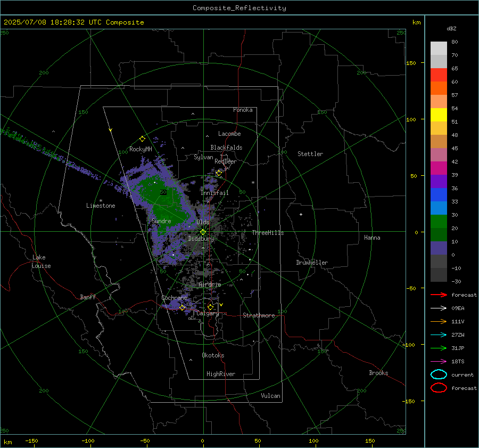Click the ThreeHills label
479x448 pixels.
(268, 233)
